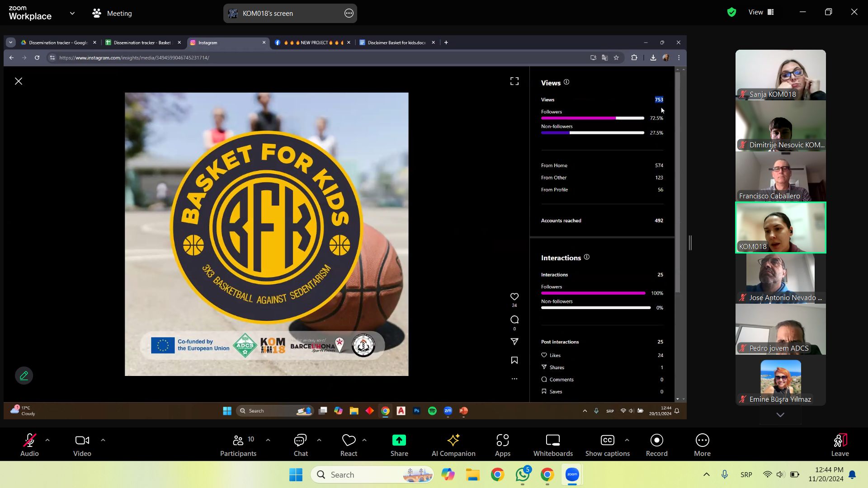The image size is (868, 488).
Task: Show hidden system tray icons
Action: point(706,474)
